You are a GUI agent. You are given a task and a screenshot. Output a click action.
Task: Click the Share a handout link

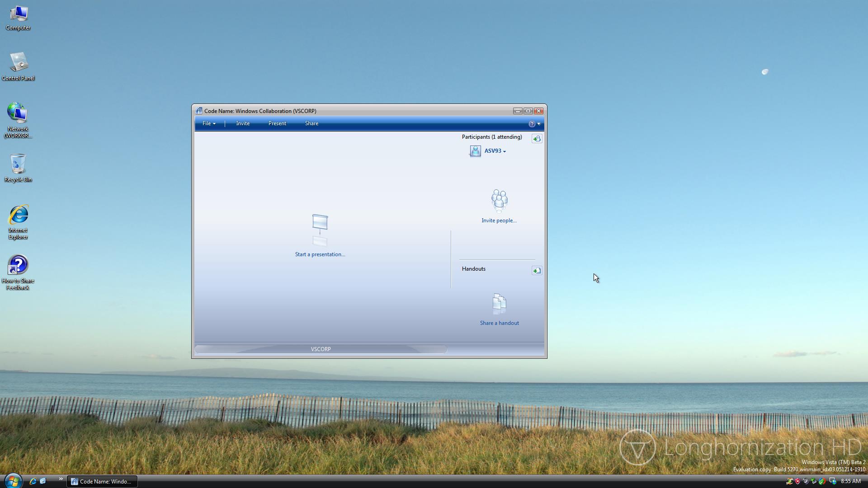[499, 323]
